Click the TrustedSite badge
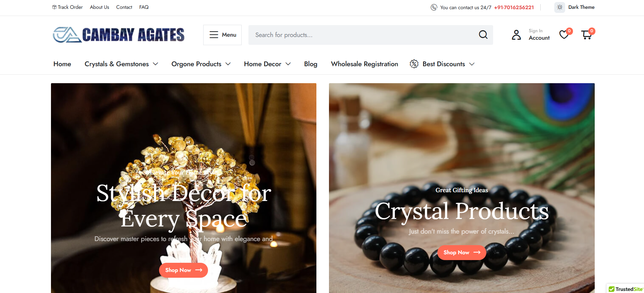The width and height of the screenshot is (644, 293). point(625,289)
